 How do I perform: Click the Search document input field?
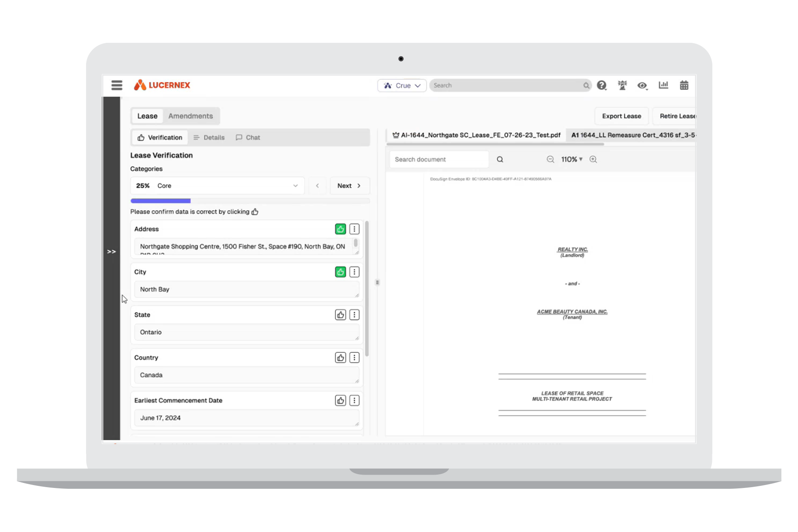[439, 159]
